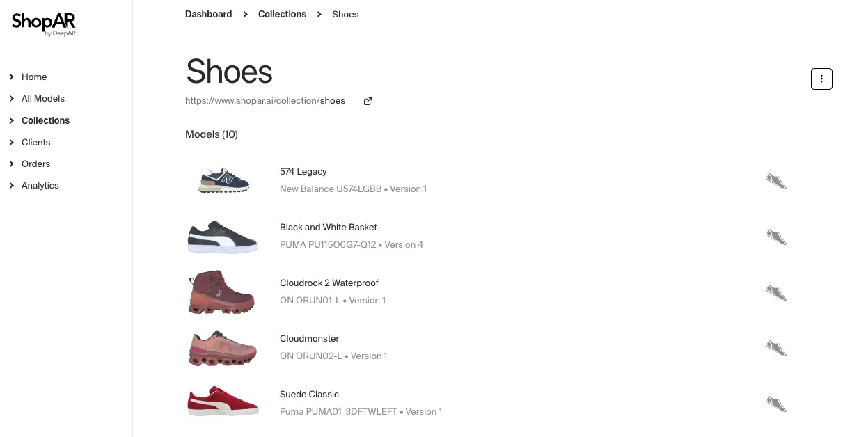Select the Cloudmonster model name

pyautogui.click(x=309, y=338)
